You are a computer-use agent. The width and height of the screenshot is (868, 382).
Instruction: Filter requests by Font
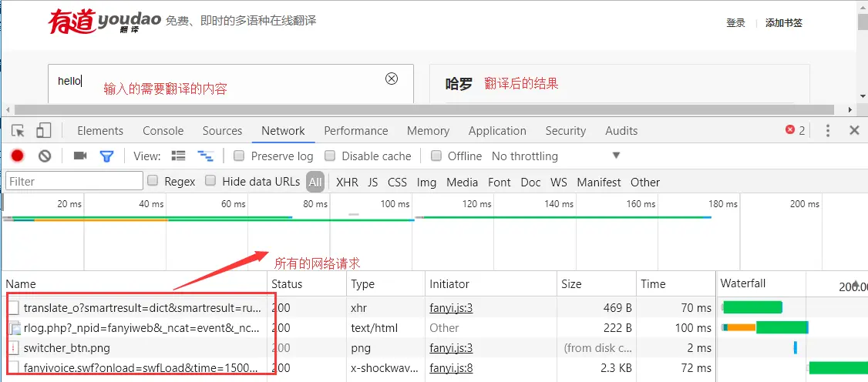coord(500,183)
